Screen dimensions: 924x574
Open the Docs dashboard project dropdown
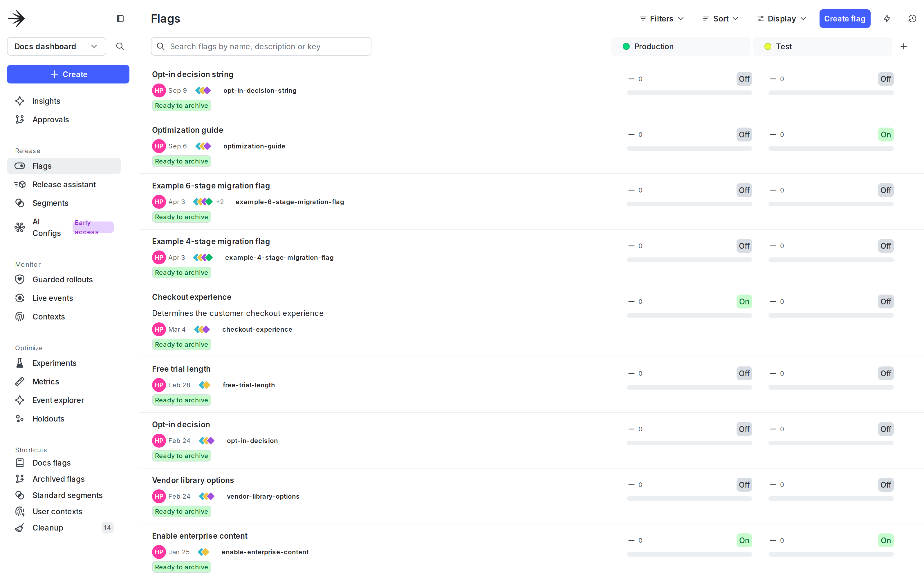pyautogui.click(x=56, y=46)
